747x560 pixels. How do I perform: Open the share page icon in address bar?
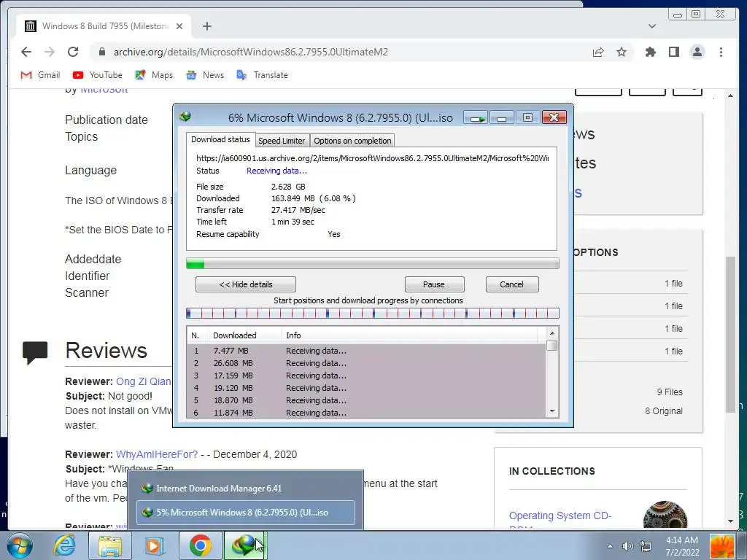(x=598, y=52)
